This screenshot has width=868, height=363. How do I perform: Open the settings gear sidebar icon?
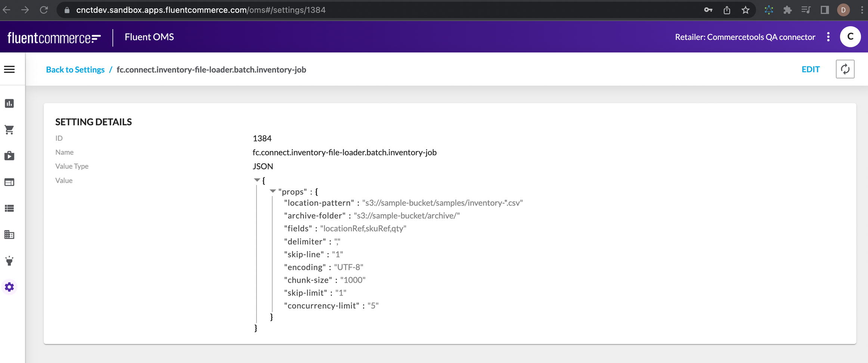pyautogui.click(x=9, y=287)
